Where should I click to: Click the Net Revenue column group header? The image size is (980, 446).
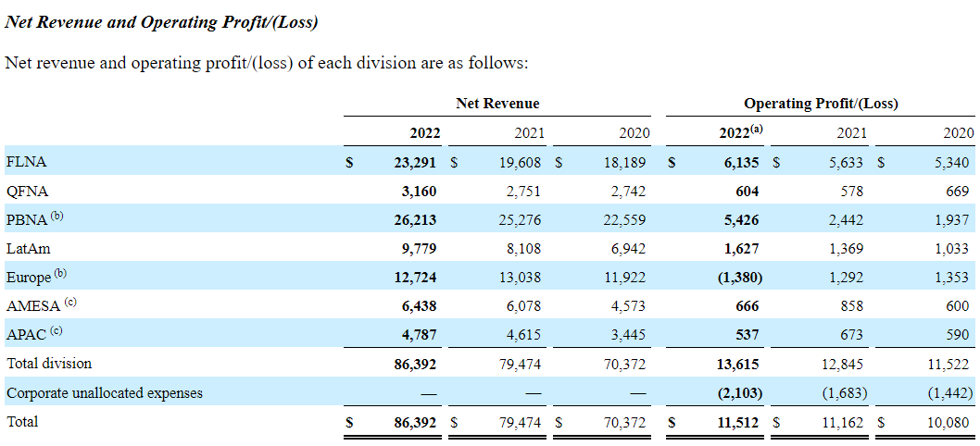point(497,103)
